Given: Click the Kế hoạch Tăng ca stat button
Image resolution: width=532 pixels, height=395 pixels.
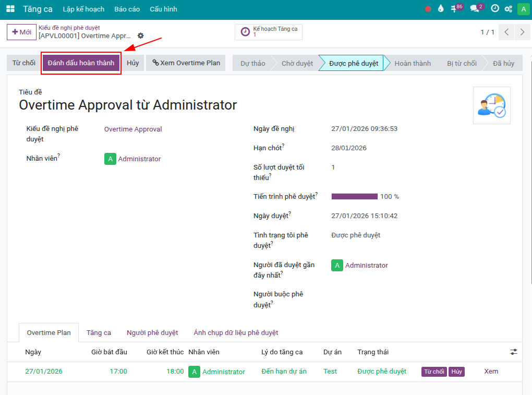Looking at the screenshot, I should [269, 32].
